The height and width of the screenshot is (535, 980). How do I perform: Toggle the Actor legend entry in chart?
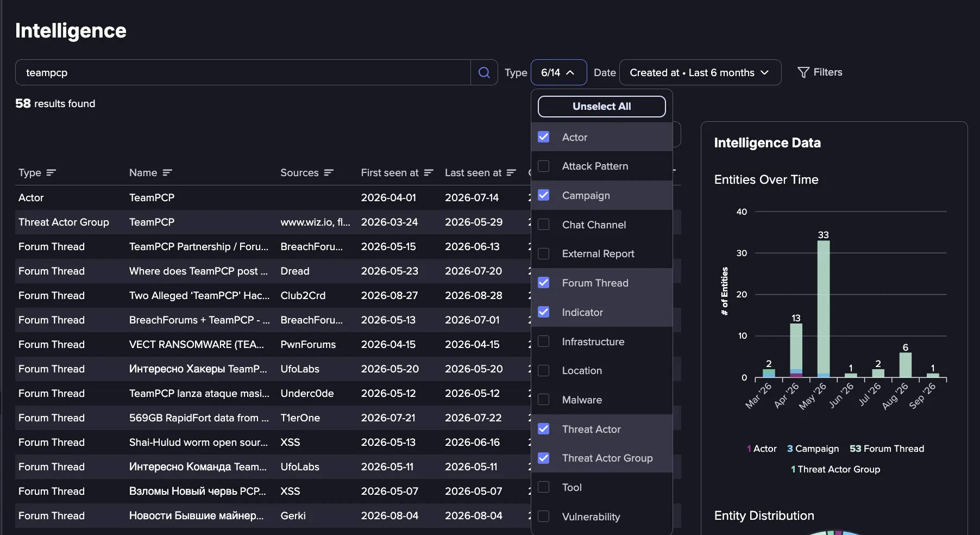[x=762, y=449]
